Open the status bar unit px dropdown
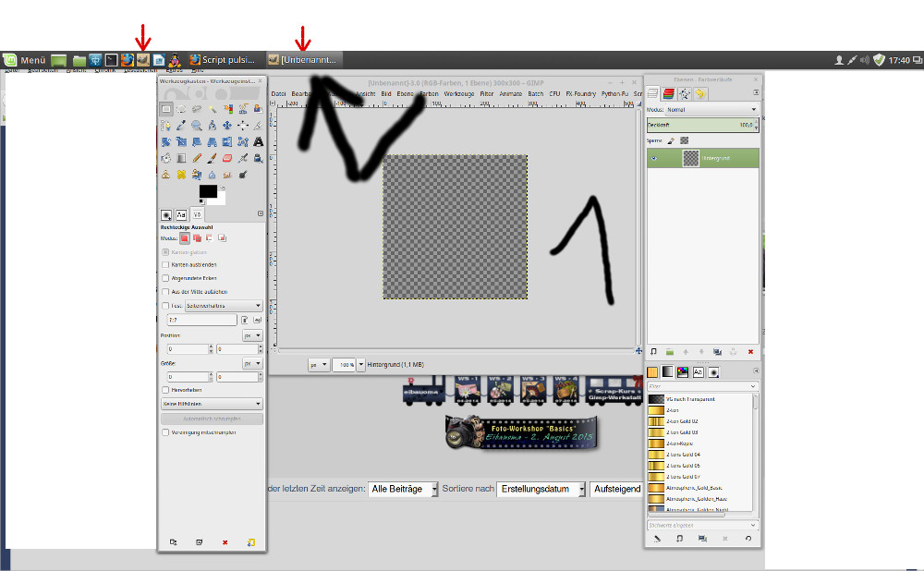 point(318,365)
